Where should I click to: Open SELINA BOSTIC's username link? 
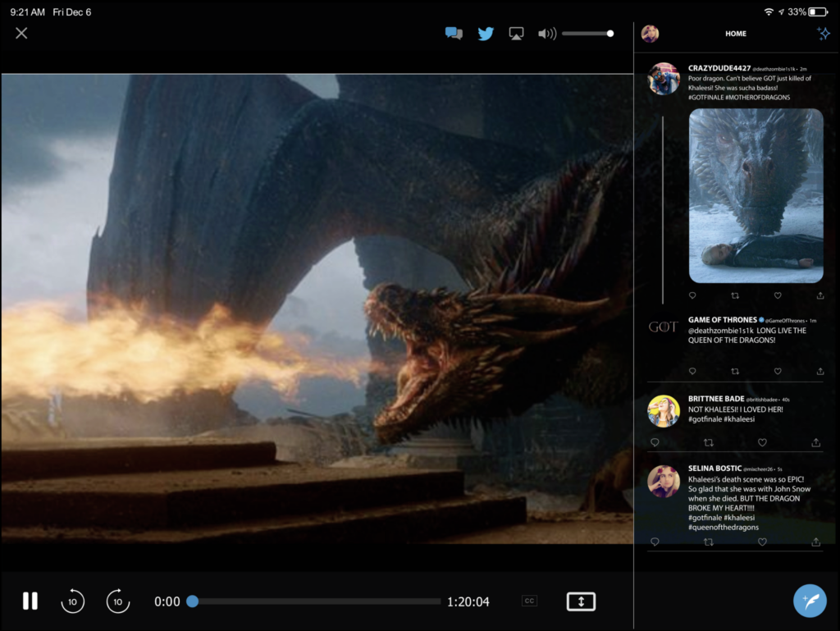714,469
